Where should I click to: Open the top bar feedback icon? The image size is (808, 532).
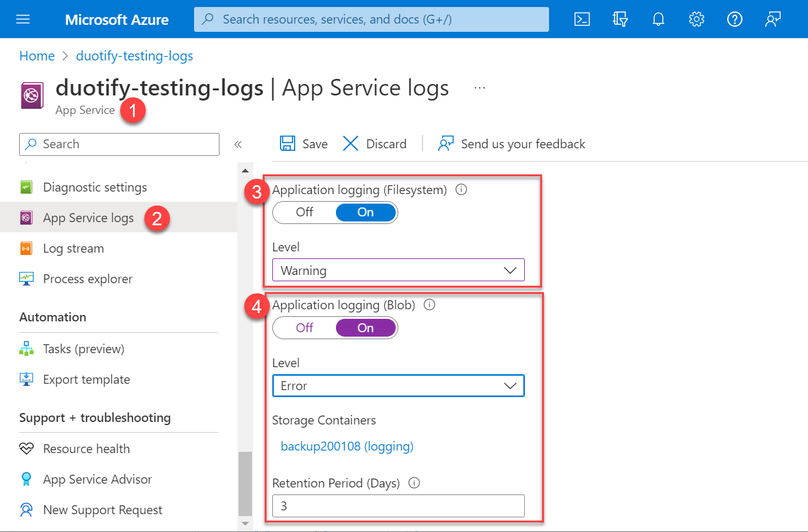coord(773,19)
